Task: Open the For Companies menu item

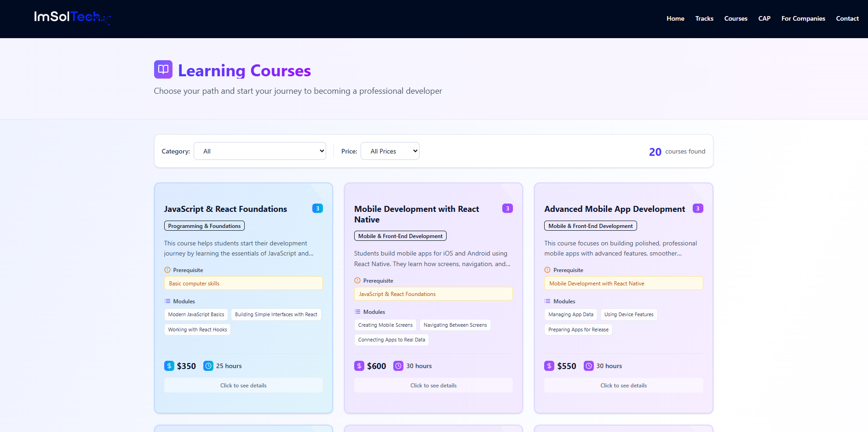Action: point(803,19)
